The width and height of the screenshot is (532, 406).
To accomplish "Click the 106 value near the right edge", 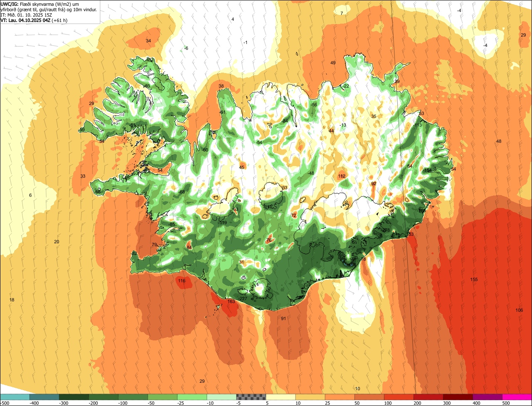I will click(519, 310).
